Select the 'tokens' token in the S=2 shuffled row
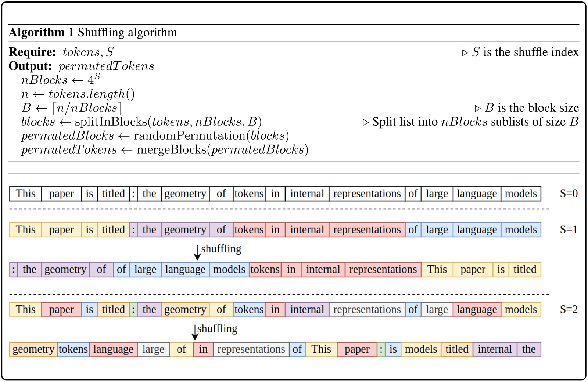This screenshot has height=382, width=588. click(73, 349)
